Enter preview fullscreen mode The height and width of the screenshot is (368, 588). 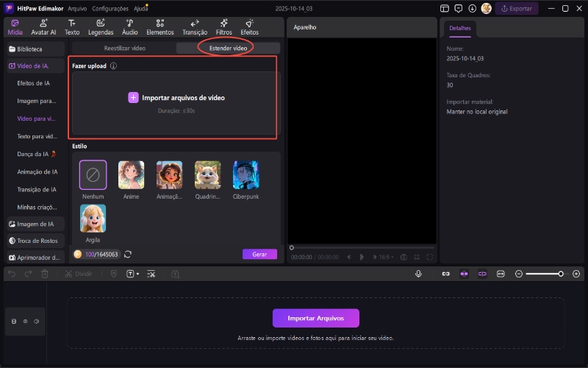[x=430, y=257]
